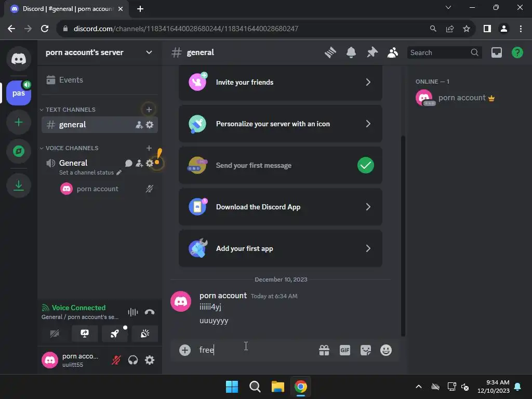Disconnect from voice call icon
Image resolution: width=532 pixels, height=399 pixels.
coord(150,312)
